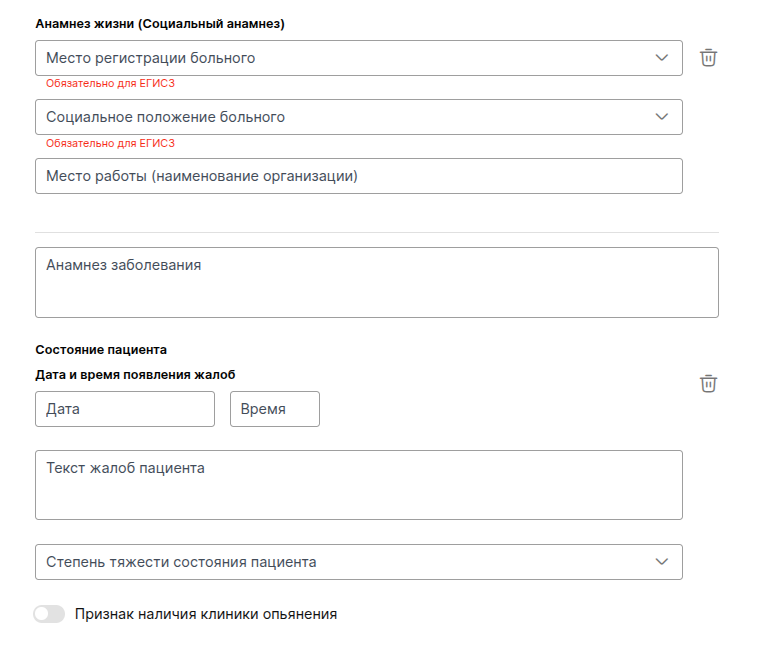Viewport: 778px width, 648px height.
Task: Open the Место регистрации больного dropdown
Action: point(340,58)
